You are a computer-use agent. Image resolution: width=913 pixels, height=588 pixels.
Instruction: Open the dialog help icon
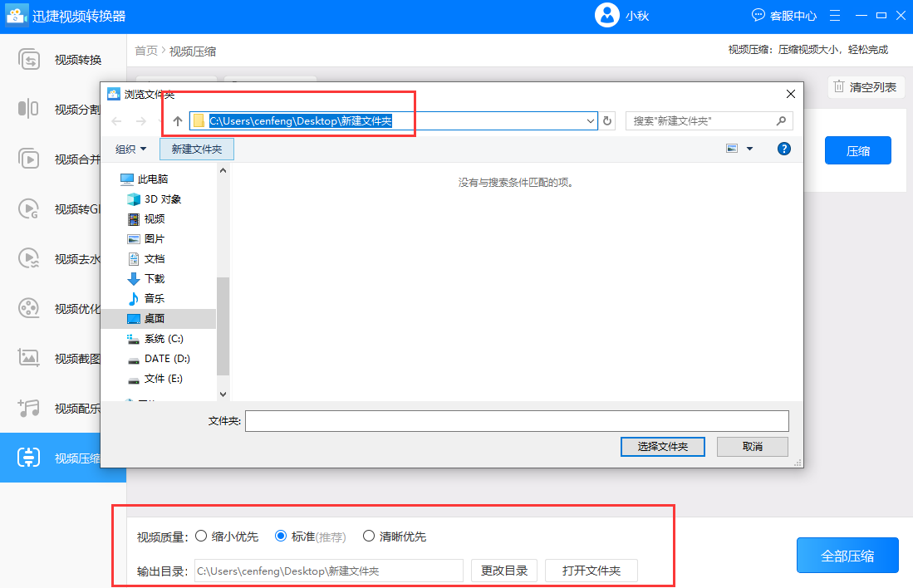coord(783,149)
